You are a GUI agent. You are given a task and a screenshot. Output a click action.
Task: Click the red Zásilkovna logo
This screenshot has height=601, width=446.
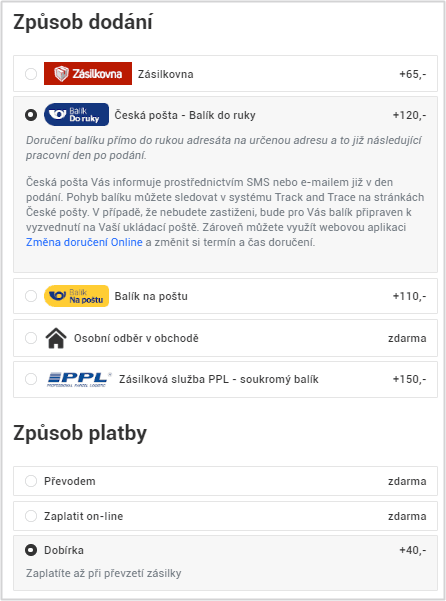pos(88,74)
